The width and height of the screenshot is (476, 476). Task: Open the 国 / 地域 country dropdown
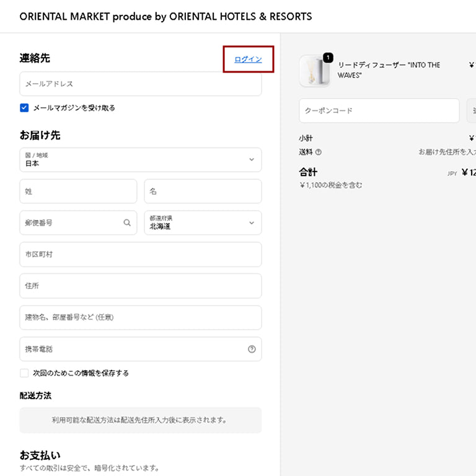(x=140, y=160)
